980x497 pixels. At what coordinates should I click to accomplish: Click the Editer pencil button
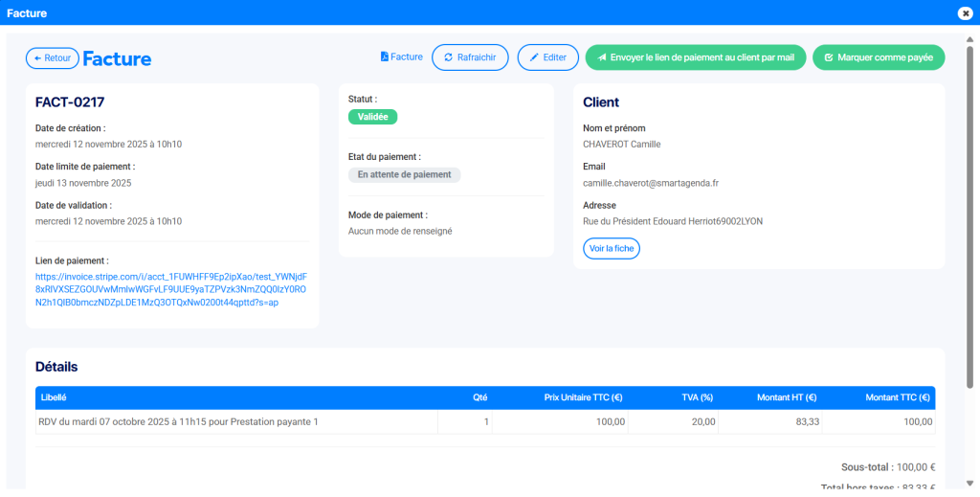coord(547,57)
